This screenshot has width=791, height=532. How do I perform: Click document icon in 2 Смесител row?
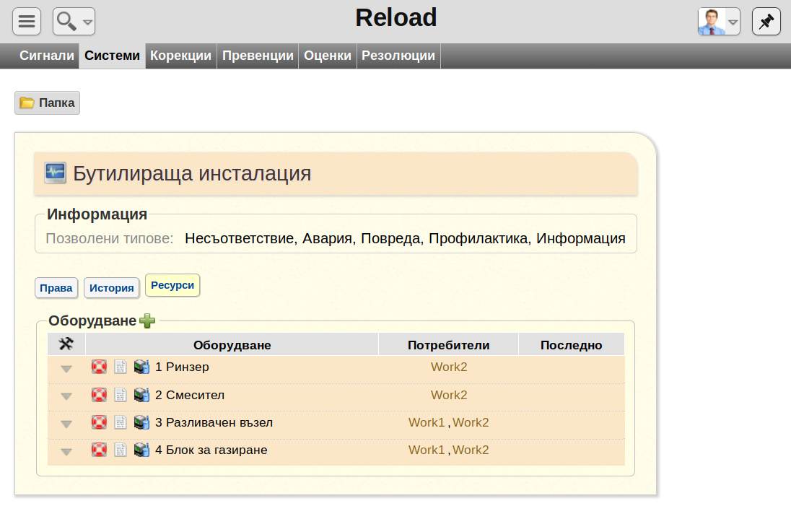(120, 395)
